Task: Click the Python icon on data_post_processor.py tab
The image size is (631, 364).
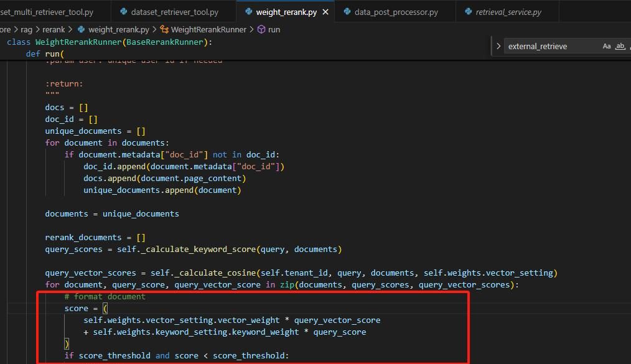Action: point(347,12)
